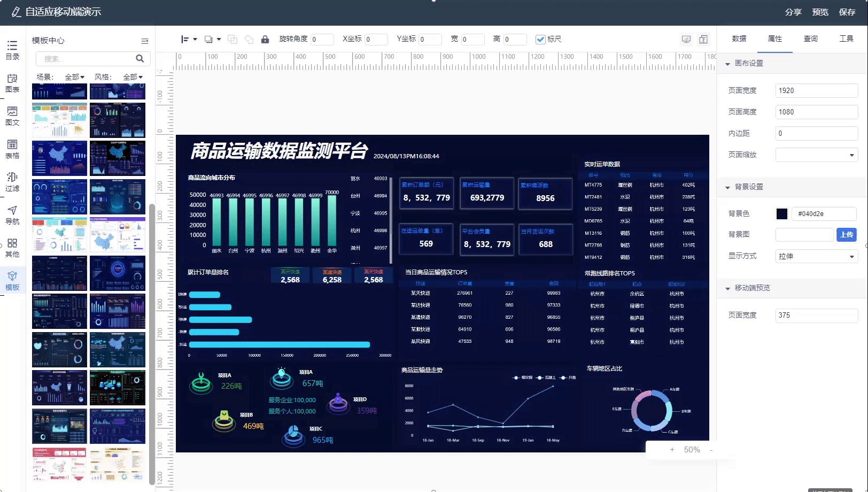The height and width of the screenshot is (492, 868).
Task: Click the background color hex input field
Action: click(x=824, y=214)
